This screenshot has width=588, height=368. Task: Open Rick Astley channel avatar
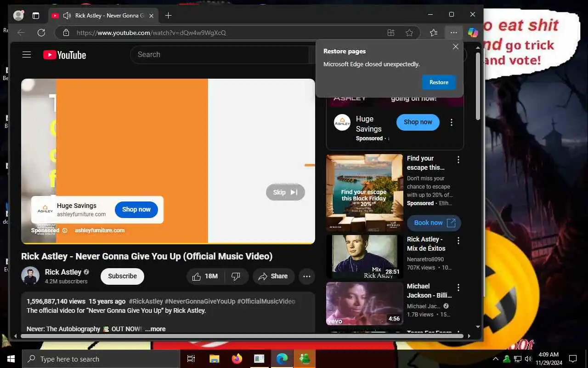pyautogui.click(x=30, y=276)
